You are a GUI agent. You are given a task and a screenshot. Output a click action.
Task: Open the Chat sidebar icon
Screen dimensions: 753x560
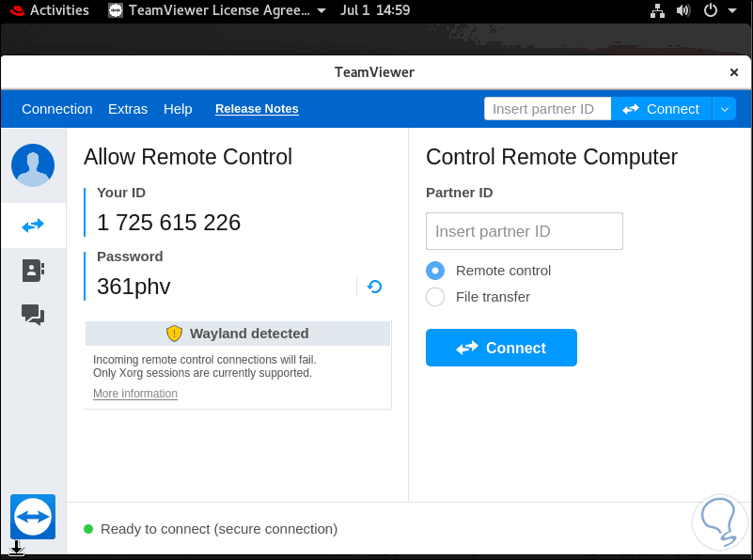point(33,315)
